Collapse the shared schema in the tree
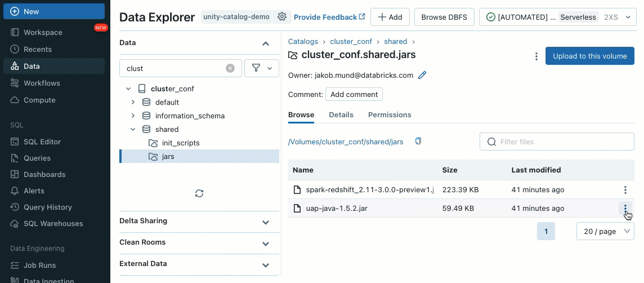 coord(133,129)
